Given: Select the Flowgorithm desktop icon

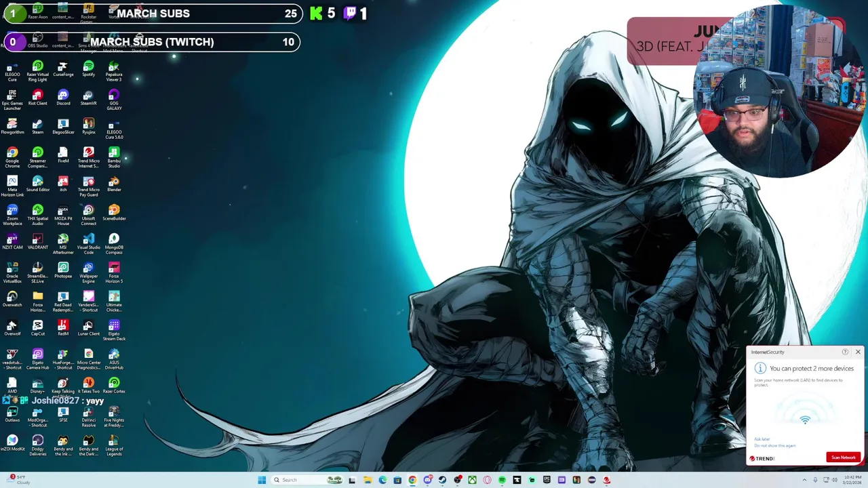Looking at the screenshot, I should click(x=12, y=127).
